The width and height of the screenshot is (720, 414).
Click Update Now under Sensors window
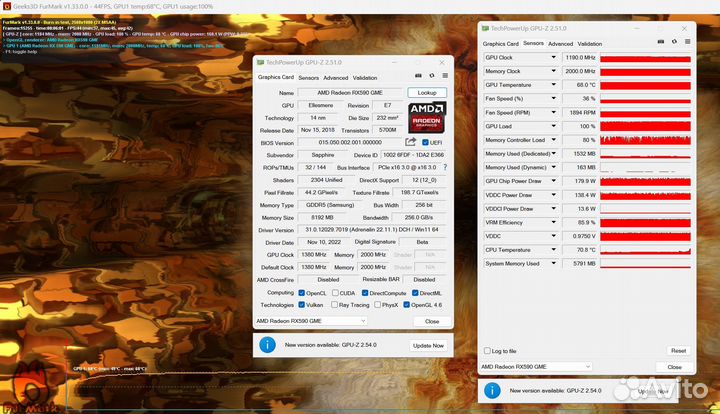click(653, 392)
